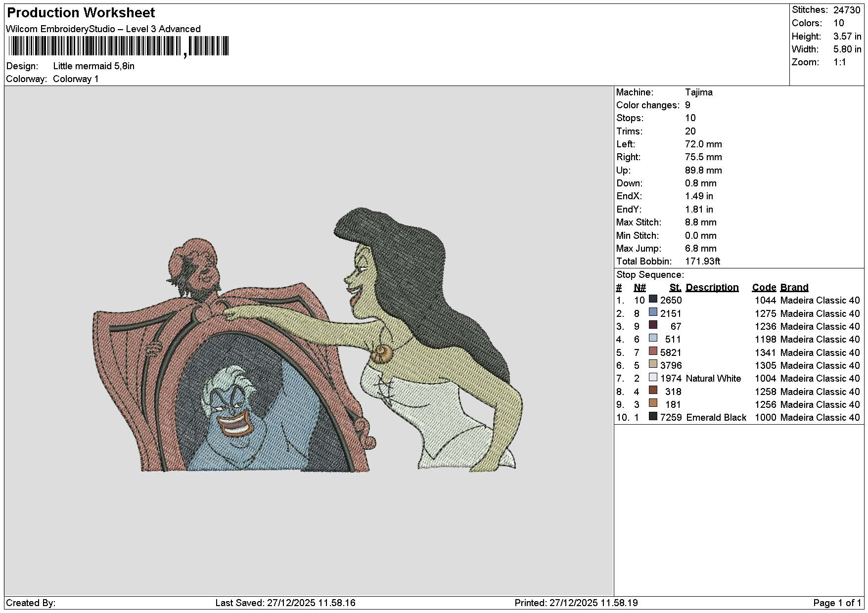
Task: Click the Width value 5.80 in
Action: [847, 49]
